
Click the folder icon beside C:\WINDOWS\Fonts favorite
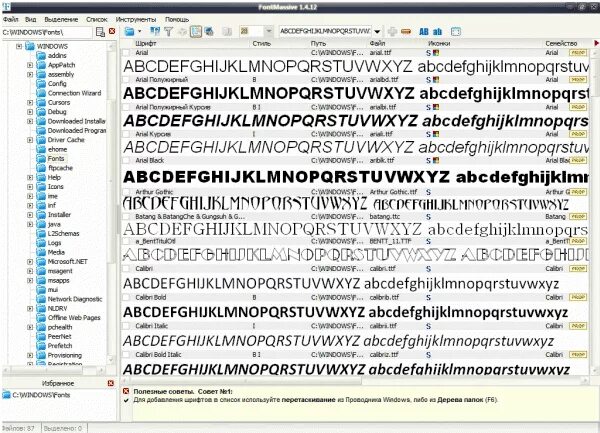(7, 395)
